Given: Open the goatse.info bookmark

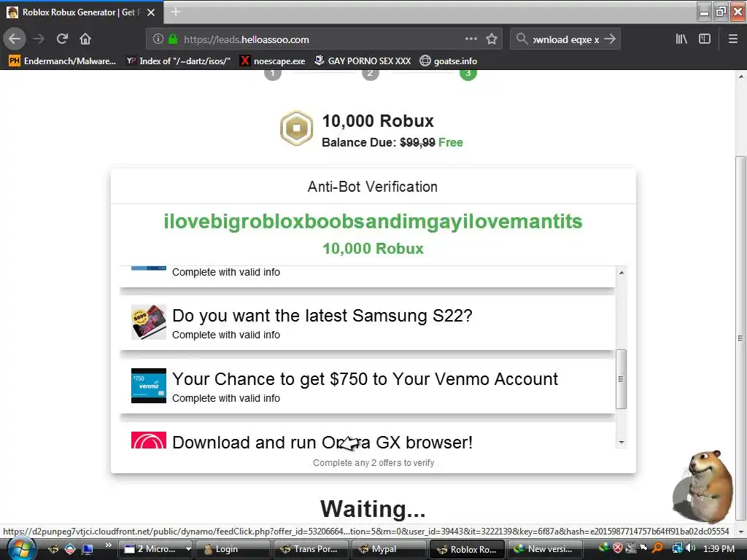Looking at the screenshot, I should [449, 61].
